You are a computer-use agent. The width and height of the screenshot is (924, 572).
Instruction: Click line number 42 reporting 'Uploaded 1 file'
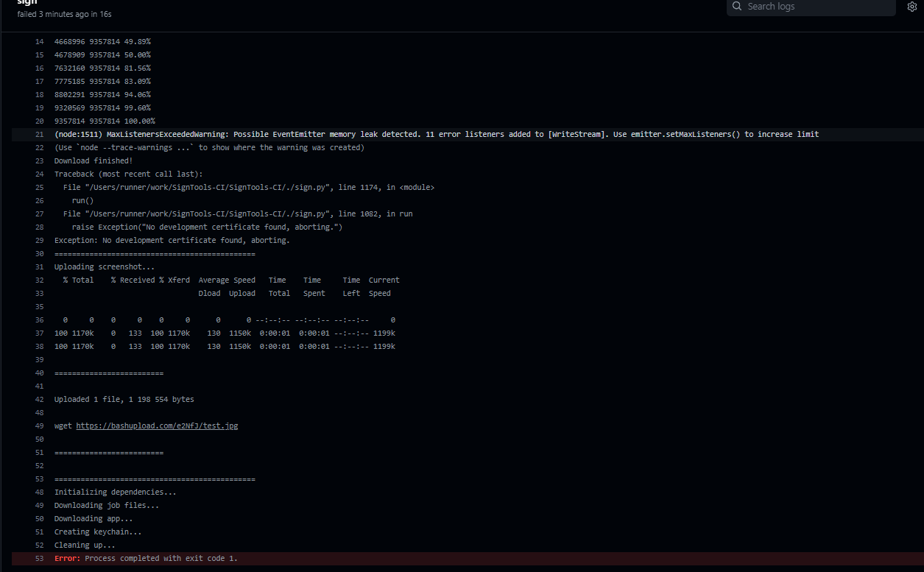coord(39,399)
